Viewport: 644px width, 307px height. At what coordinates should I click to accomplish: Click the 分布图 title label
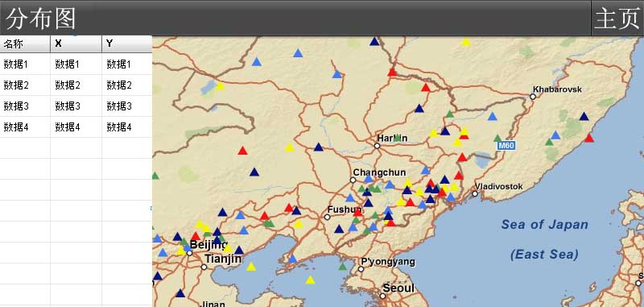[x=41, y=19]
